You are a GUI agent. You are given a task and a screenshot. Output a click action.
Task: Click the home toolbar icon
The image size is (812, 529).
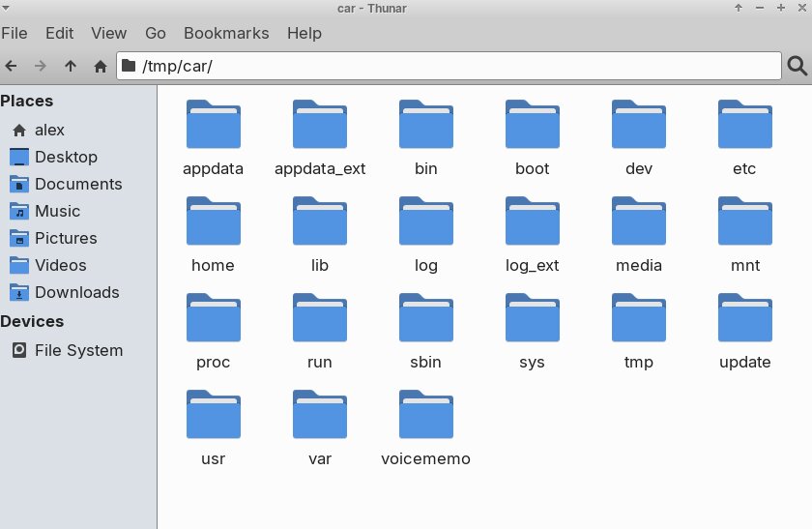click(x=100, y=66)
